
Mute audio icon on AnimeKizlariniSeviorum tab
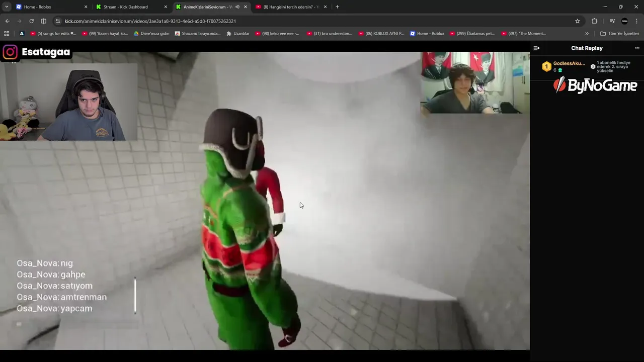(x=237, y=7)
